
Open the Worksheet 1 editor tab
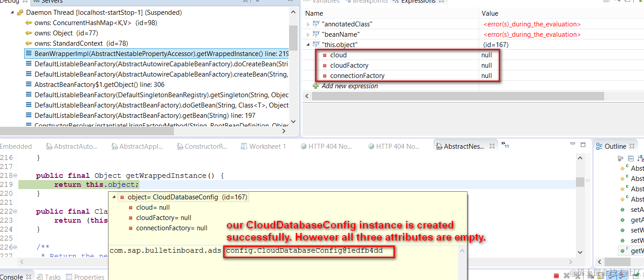point(263,146)
